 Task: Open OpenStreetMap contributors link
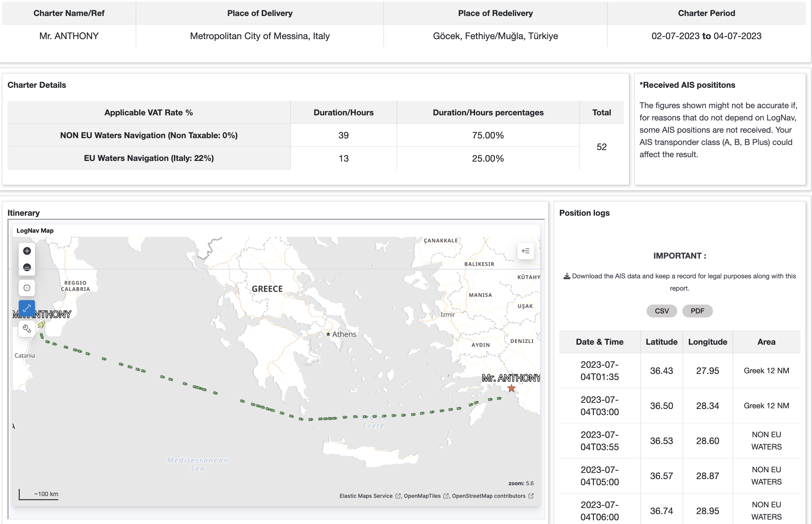pyautogui.click(x=492, y=496)
